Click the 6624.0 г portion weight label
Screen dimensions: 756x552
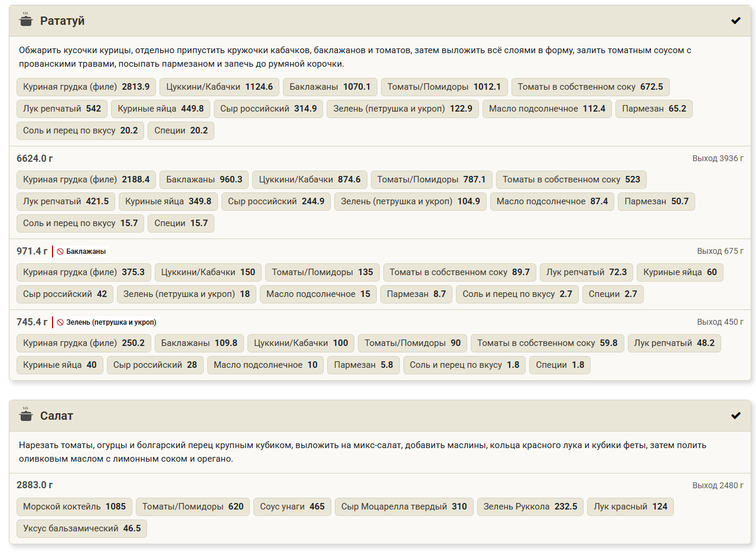[35, 158]
